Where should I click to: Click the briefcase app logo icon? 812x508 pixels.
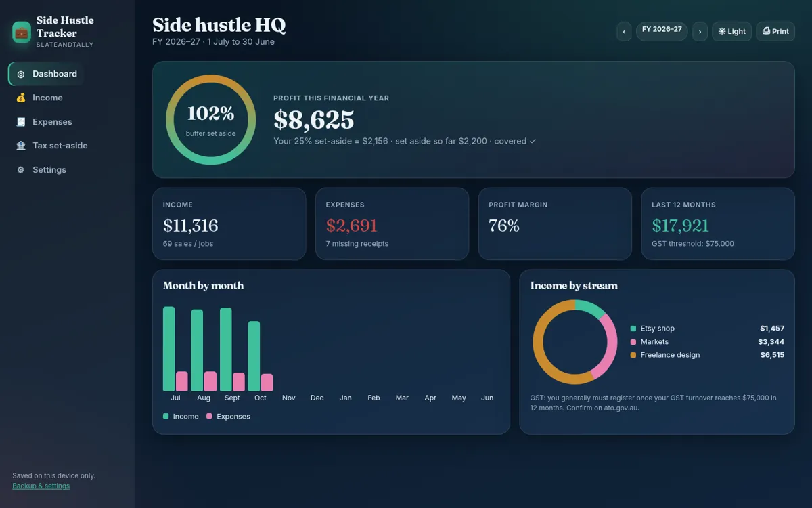pyautogui.click(x=22, y=32)
